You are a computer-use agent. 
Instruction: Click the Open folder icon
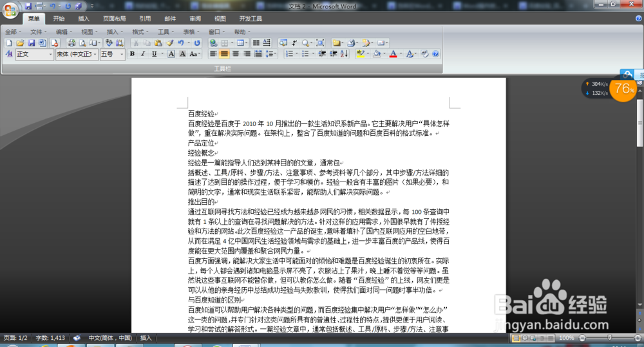click(x=20, y=43)
